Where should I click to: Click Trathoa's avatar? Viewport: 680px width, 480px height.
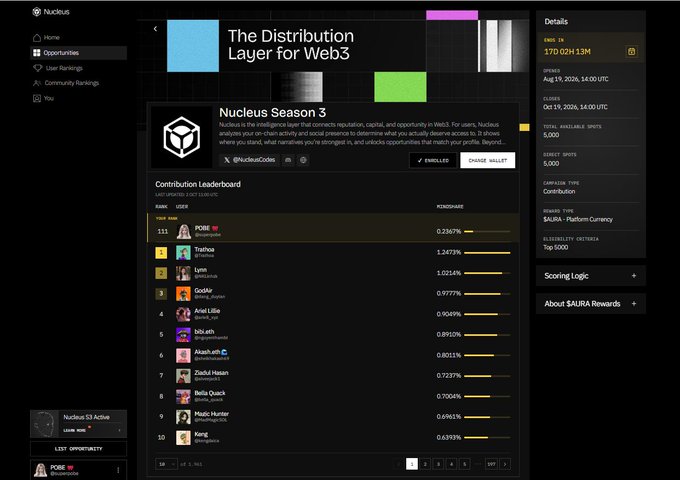click(x=183, y=252)
